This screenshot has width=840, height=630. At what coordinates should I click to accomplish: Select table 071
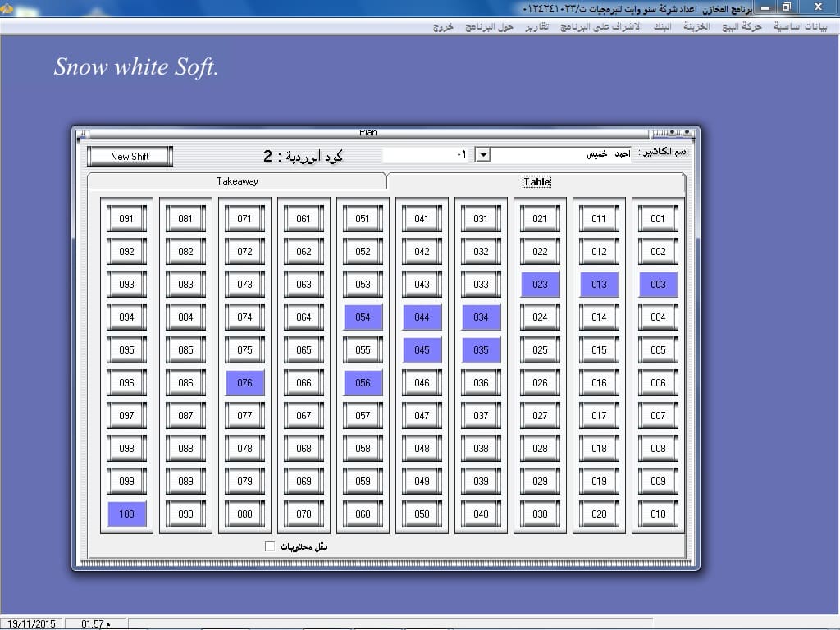[x=244, y=218]
